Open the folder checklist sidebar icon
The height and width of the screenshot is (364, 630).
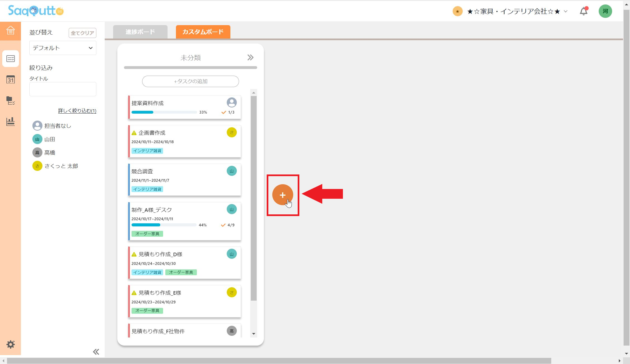[11, 100]
